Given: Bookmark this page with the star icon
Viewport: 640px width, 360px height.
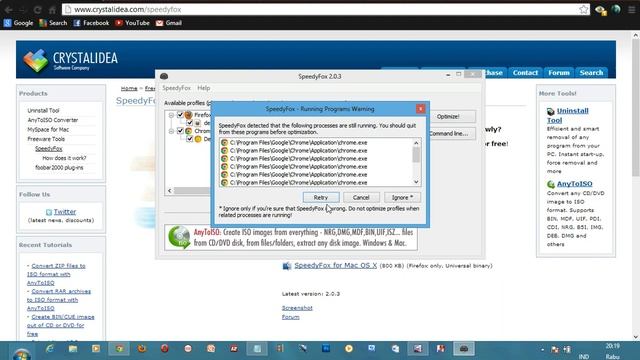Looking at the screenshot, I should 584,9.
